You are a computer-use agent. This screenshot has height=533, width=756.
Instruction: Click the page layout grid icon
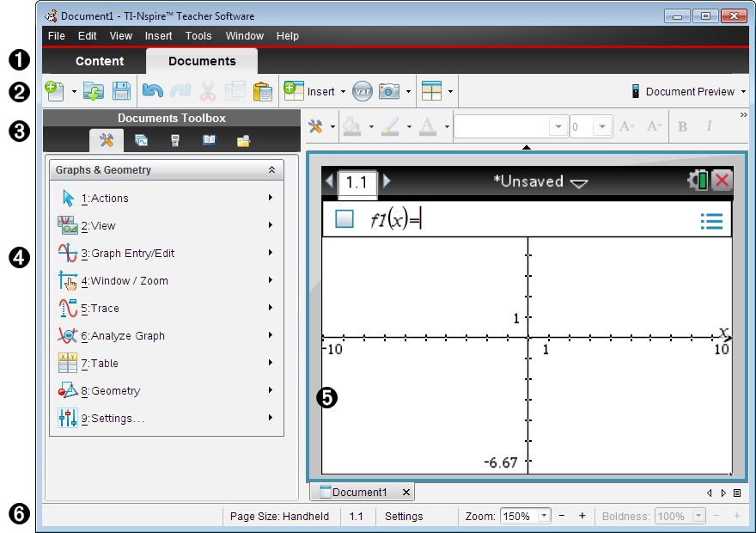click(x=431, y=91)
